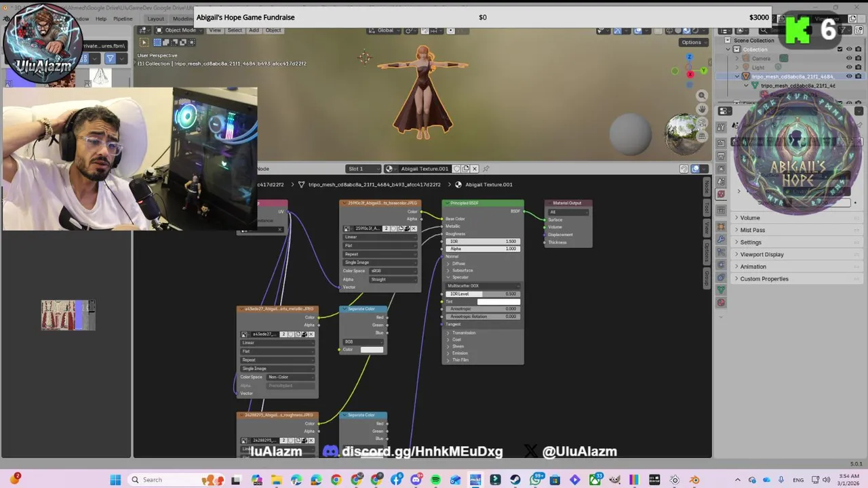This screenshot has width=868, height=488.
Task: Toggle the Collection exclude checkbox in outliner
Action: [840, 49]
